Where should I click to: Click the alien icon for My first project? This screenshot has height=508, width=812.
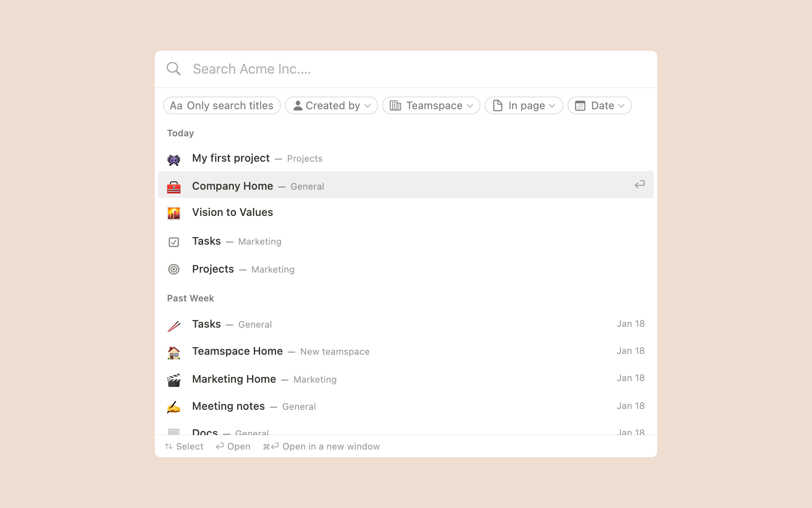tap(174, 158)
